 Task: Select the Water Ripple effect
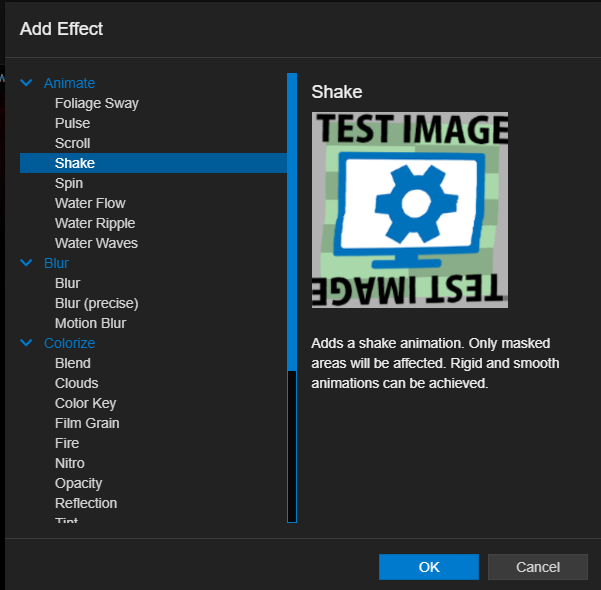[95, 223]
